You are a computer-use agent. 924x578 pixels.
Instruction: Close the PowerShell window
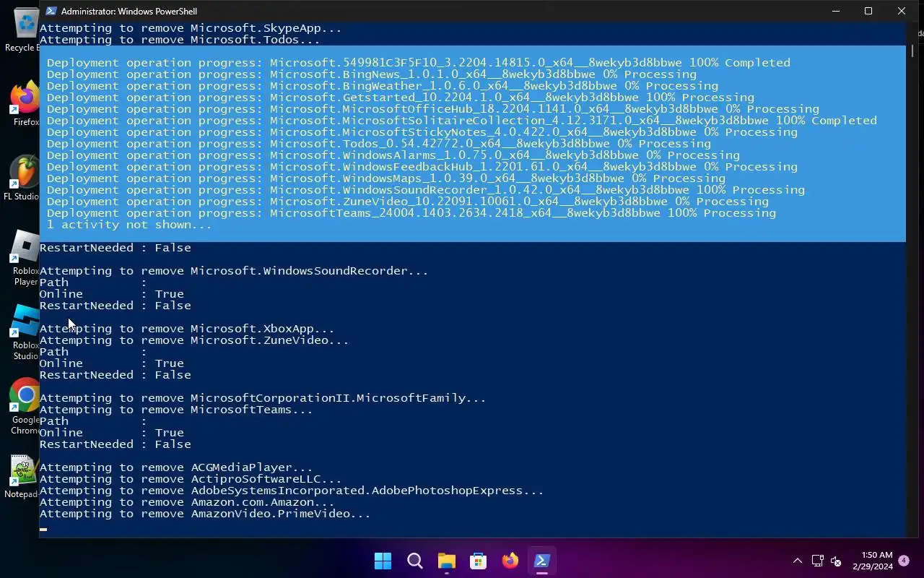click(902, 11)
